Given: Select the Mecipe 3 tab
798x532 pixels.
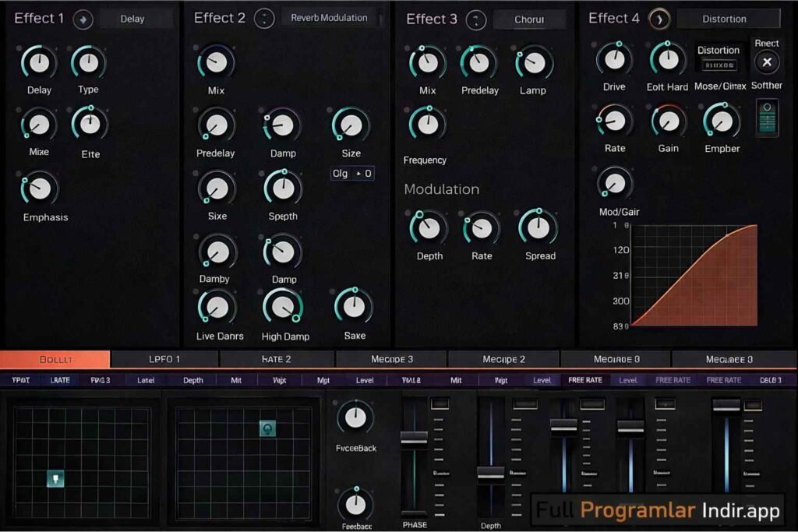Looking at the screenshot, I should pyautogui.click(x=393, y=359).
